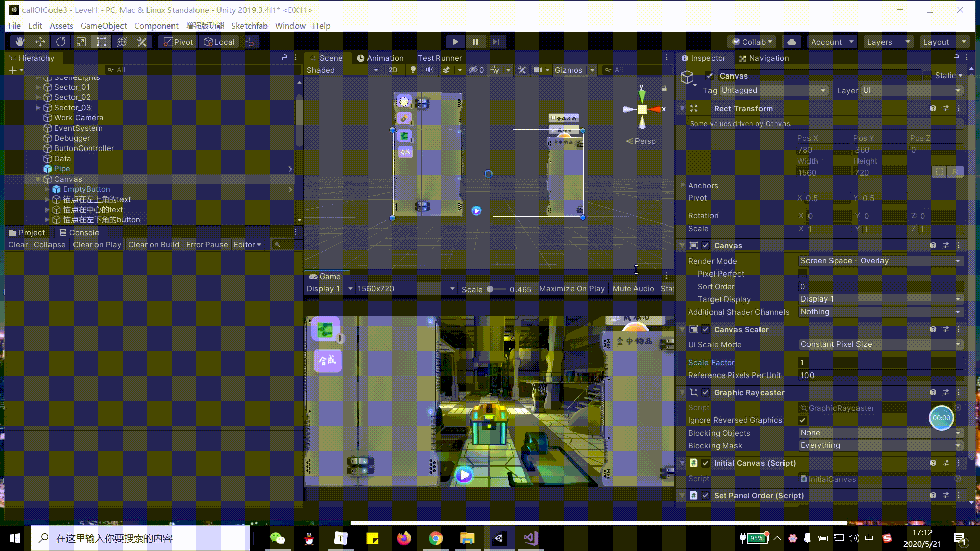Enable the Pixel Perfect checkbox
Viewport: 980px width, 551px height.
802,274
